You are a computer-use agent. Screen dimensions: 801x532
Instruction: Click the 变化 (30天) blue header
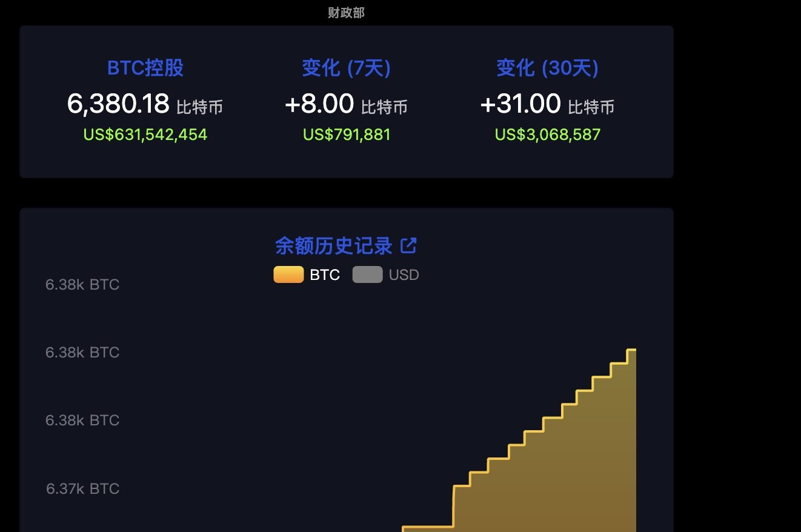tap(547, 68)
